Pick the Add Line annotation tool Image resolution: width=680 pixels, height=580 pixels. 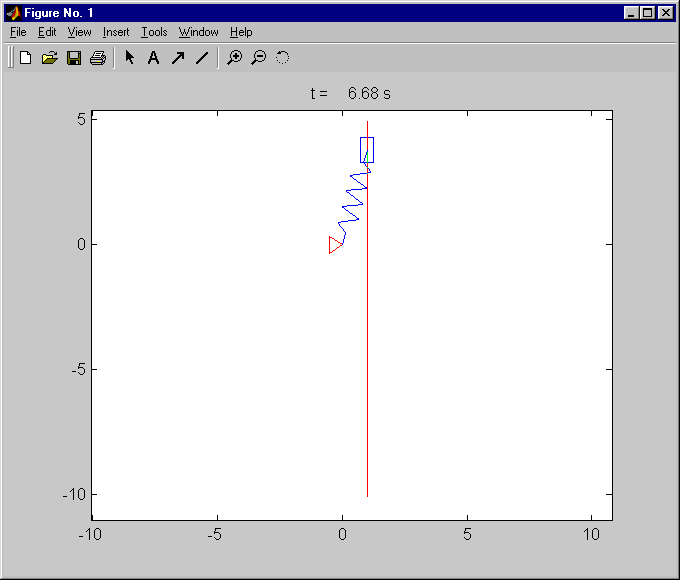(x=202, y=58)
